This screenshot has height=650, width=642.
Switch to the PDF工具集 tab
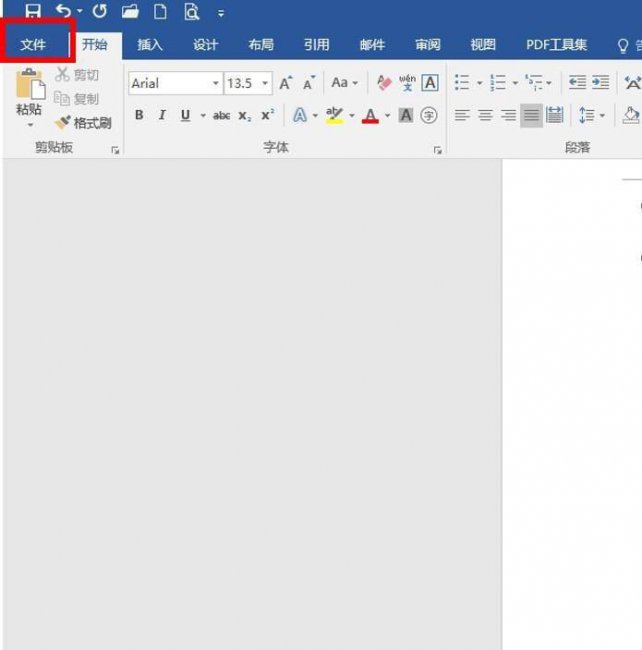[557, 44]
